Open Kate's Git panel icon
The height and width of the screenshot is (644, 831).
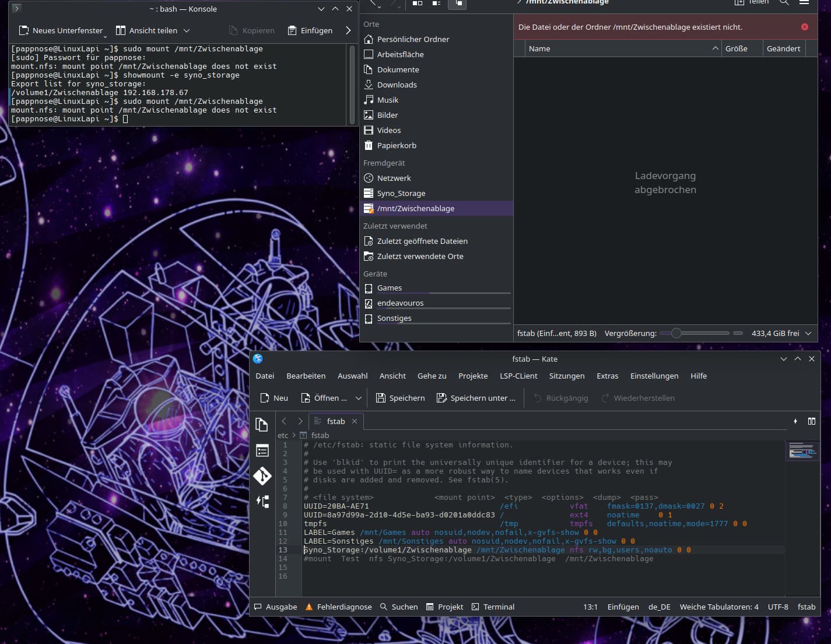point(262,476)
